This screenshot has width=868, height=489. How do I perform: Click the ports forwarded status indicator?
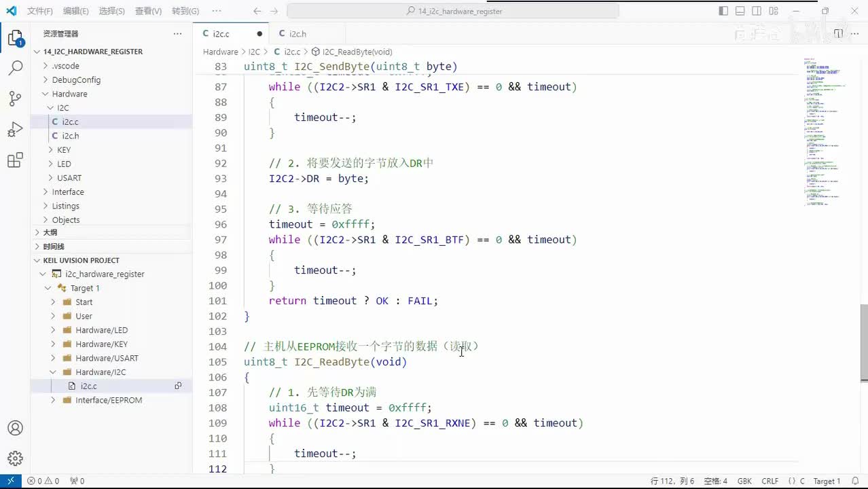click(x=77, y=481)
